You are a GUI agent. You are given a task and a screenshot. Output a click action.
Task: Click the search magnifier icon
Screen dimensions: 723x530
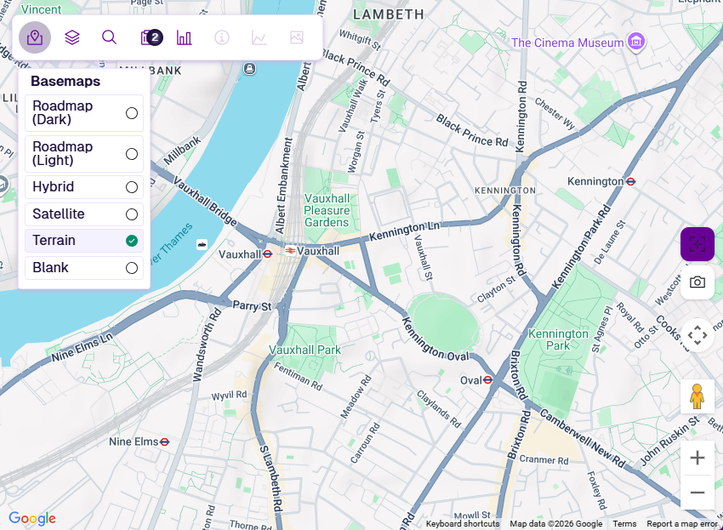(x=109, y=37)
